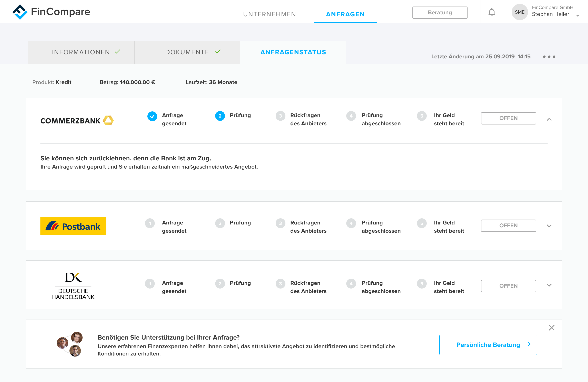Click Persönliche Beratung button
Screen dimensions: 588x382
pos(488,345)
